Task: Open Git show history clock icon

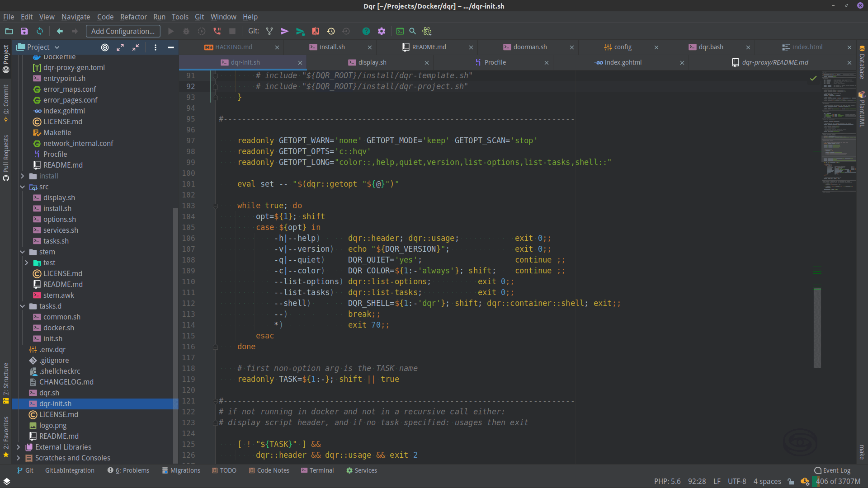Action: click(331, 31)
